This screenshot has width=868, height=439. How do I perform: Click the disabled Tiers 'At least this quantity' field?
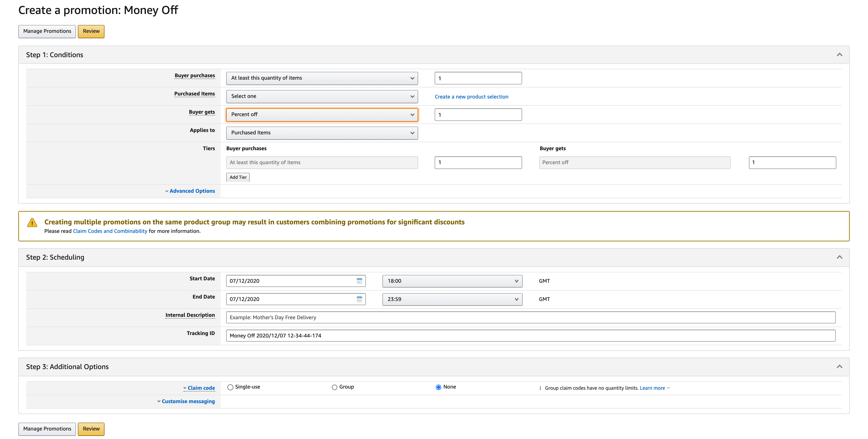point(322,163)
